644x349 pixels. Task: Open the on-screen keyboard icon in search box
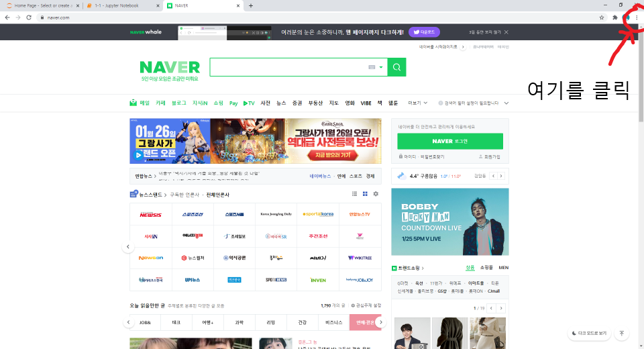pyautogui.click(x=372, y=67)
